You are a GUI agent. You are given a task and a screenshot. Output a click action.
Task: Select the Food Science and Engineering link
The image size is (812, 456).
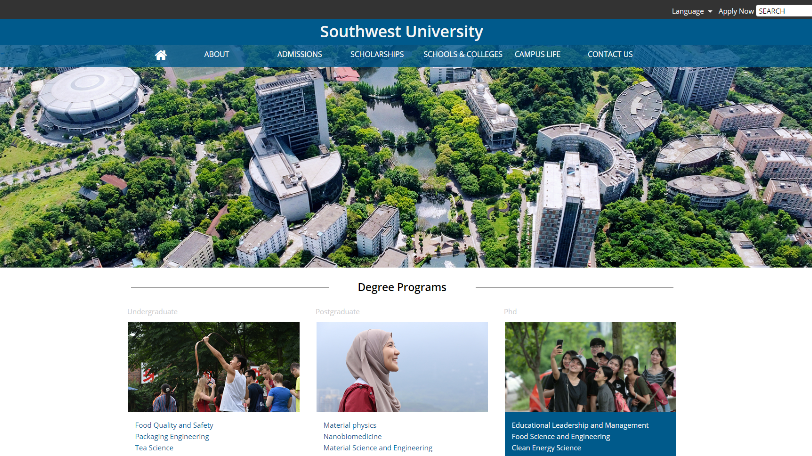point(561,437)
